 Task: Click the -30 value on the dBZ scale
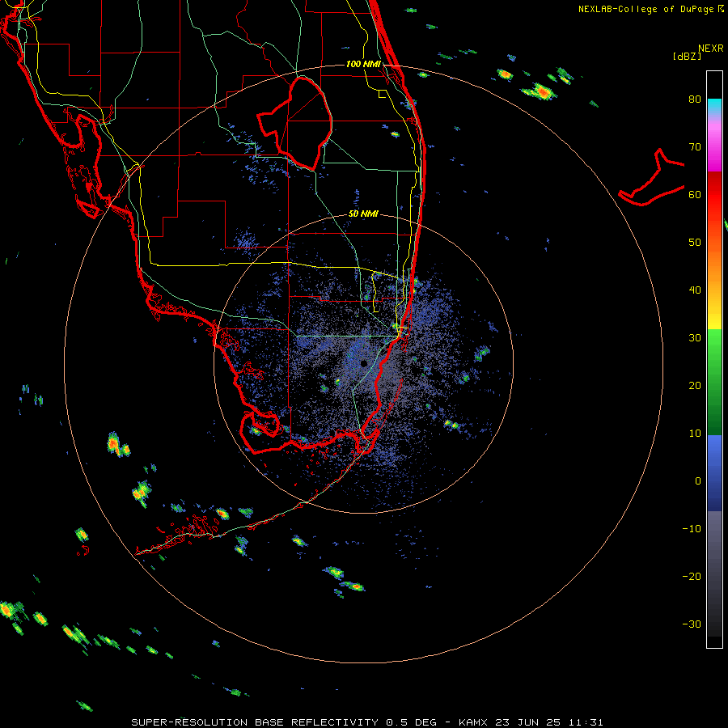pyautogui.click(x=692, y=624)
